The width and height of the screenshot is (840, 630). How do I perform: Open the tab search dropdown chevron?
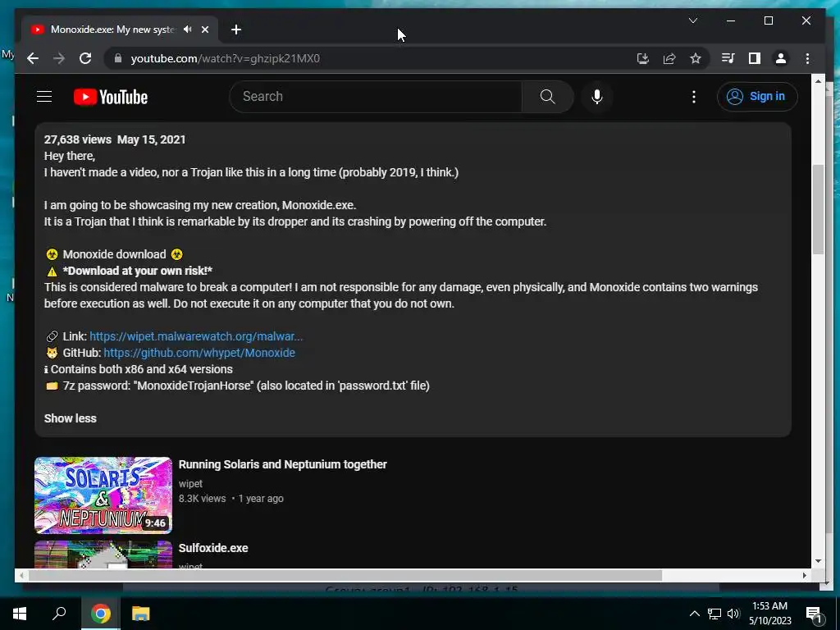pos(692,21)
